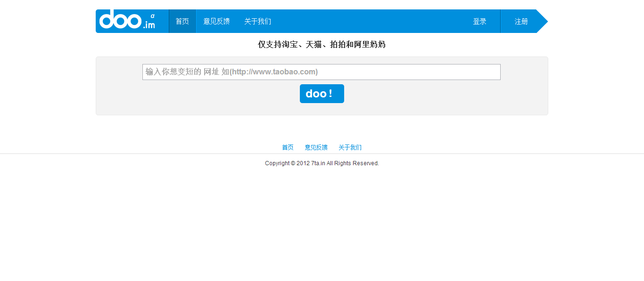
Task: Open the 注册 registration page
Action: [x=521, y=21]
